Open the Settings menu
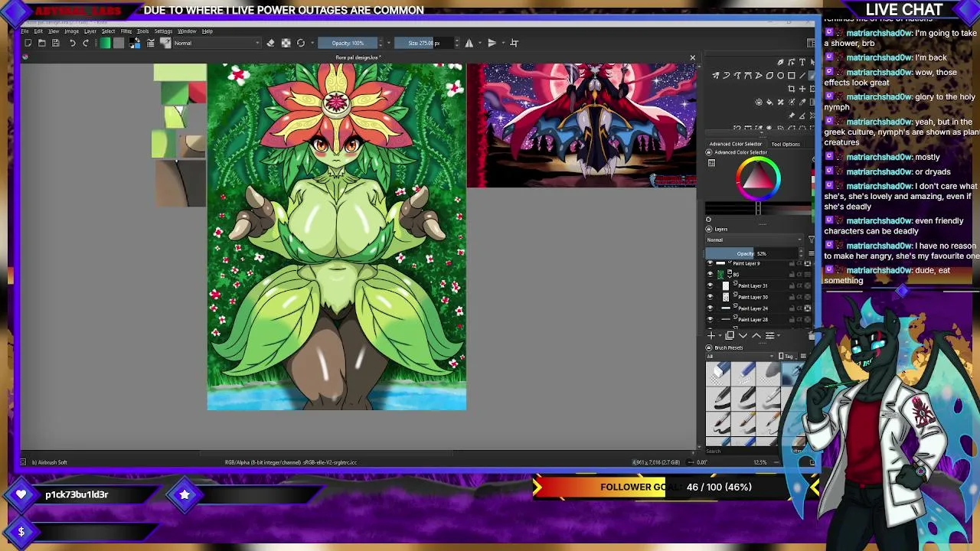This screenshot has width=980, height=551. pyautogui.click(x=163, y=31)
